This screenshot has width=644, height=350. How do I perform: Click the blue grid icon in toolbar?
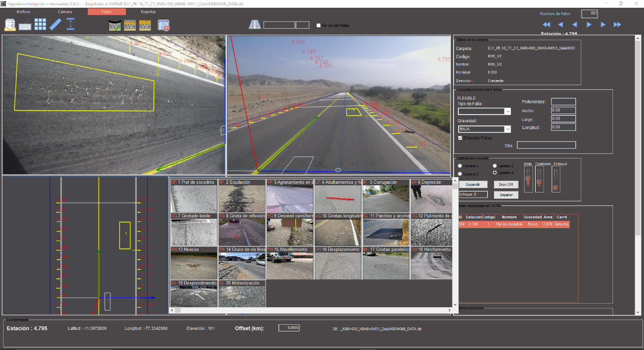pyautogui.click(x=40, y=24)
